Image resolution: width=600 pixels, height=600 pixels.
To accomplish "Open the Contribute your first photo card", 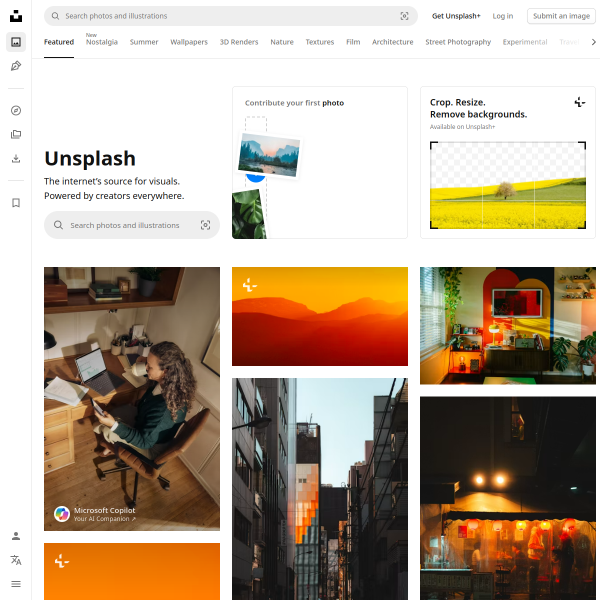I will [x=320, y=163].
